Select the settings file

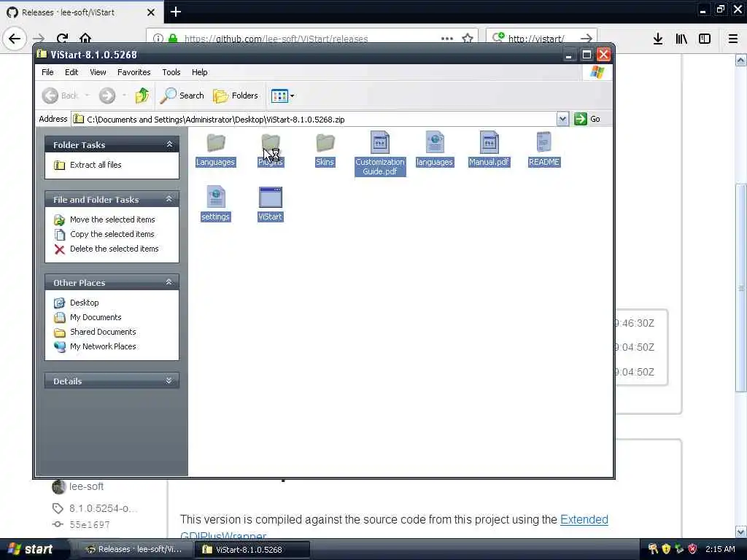point(215,204)
